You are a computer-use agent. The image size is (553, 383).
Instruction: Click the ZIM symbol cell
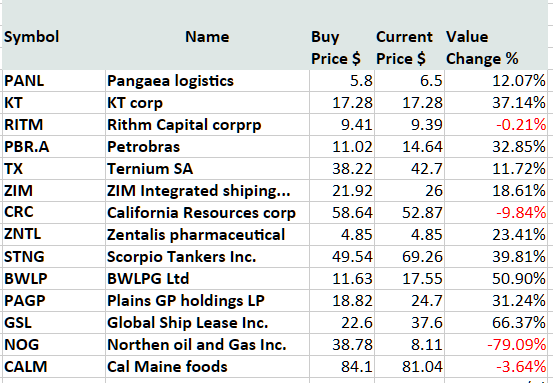point(54,191)
